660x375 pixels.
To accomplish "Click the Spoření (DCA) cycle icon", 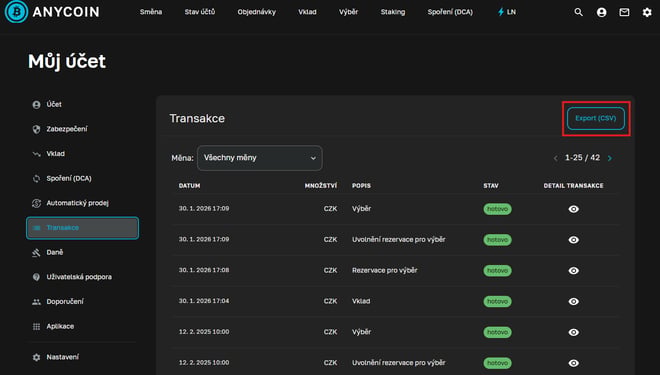I will pyautogui.click(x=37, y=178).
